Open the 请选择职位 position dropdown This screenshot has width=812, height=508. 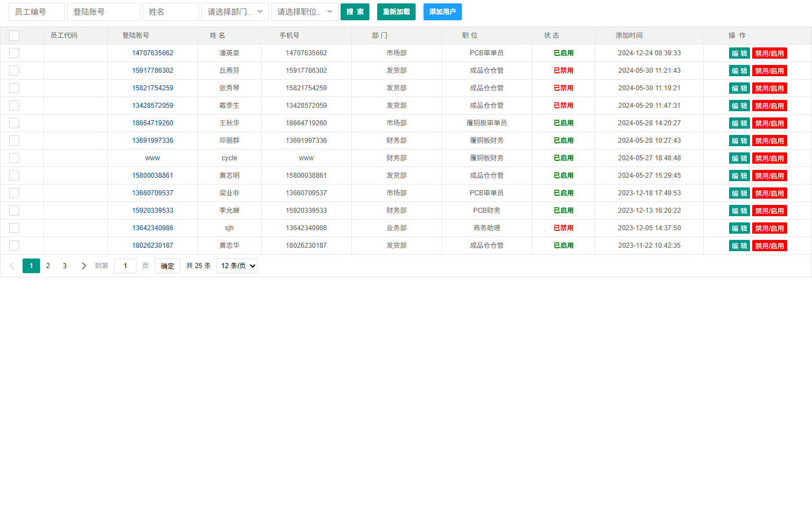[305, 12]
